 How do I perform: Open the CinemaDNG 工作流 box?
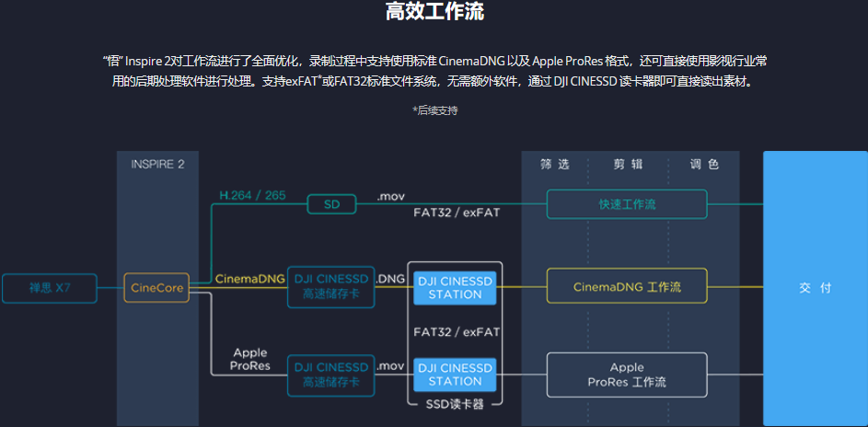627,287
